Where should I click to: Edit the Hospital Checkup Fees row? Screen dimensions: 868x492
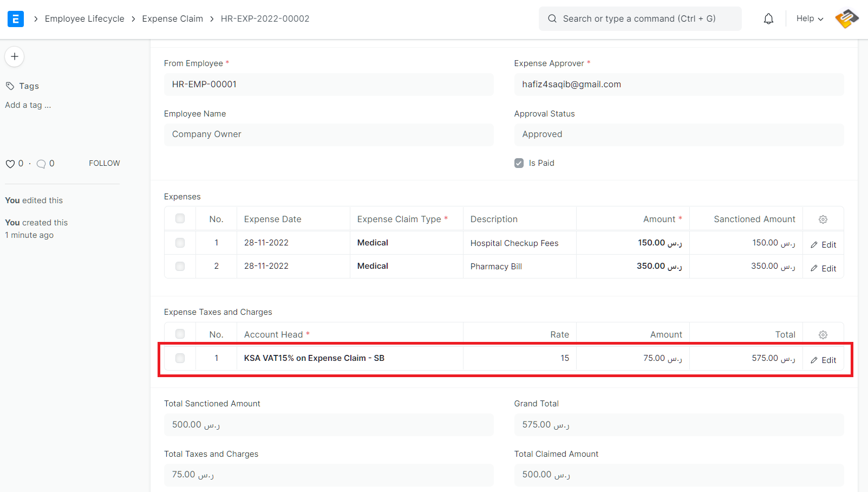[823, 245]
